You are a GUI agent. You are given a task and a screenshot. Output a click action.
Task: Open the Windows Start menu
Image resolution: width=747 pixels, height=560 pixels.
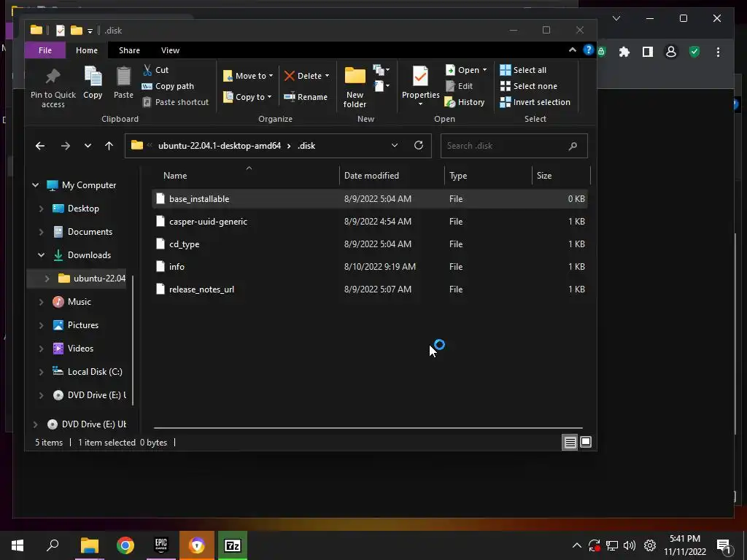tap(18, 545)
